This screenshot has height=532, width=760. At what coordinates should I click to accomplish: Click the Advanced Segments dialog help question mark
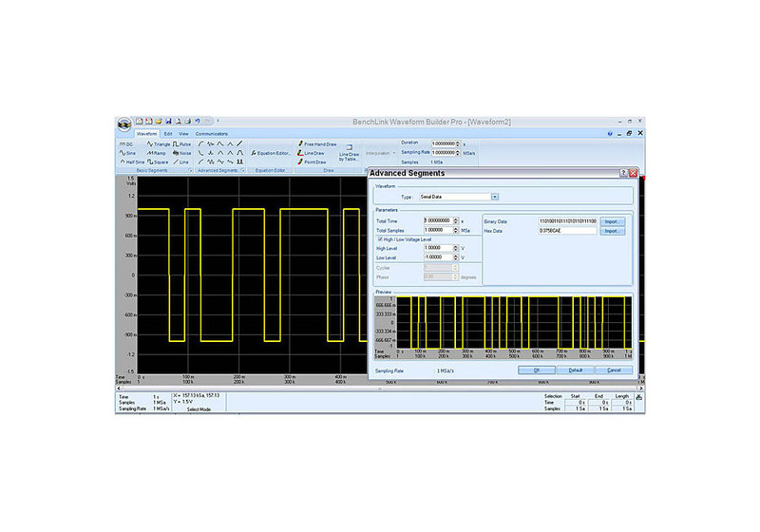(x=624, y=173)
